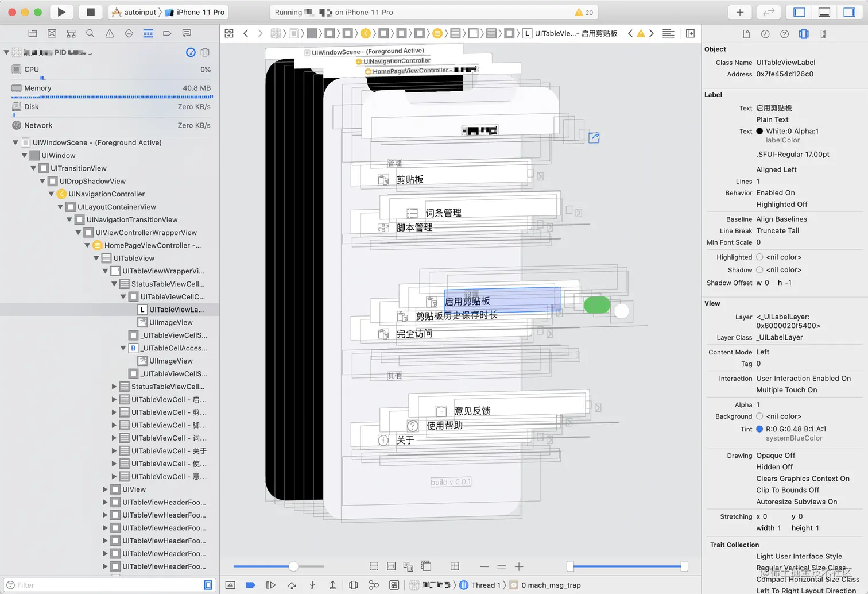Switch to the Size inspector ruler tab

(823, 34)
